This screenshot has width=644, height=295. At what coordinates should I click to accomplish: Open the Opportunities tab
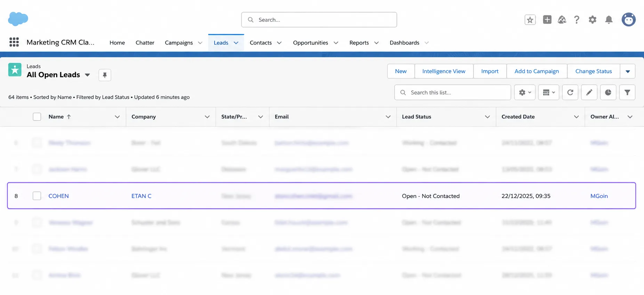click(311, 43)
